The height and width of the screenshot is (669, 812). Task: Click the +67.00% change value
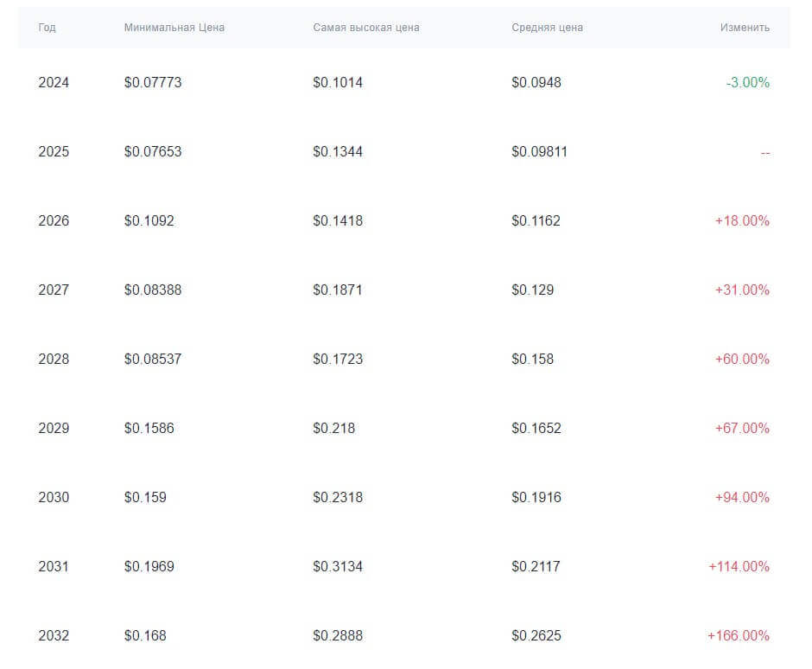coord(742,429)
